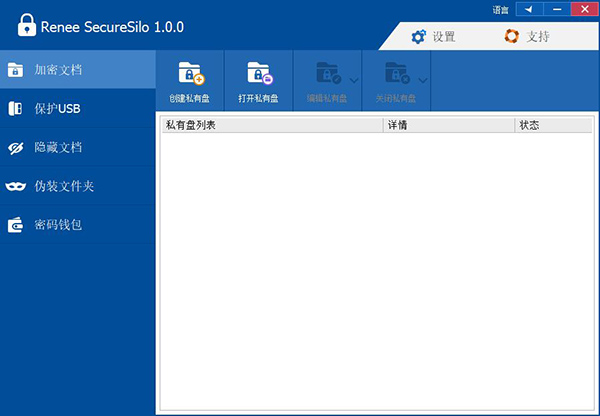This screenshot has height=416, width=600.
Task: Switch to 保护USB section
Action: point(78,109)
